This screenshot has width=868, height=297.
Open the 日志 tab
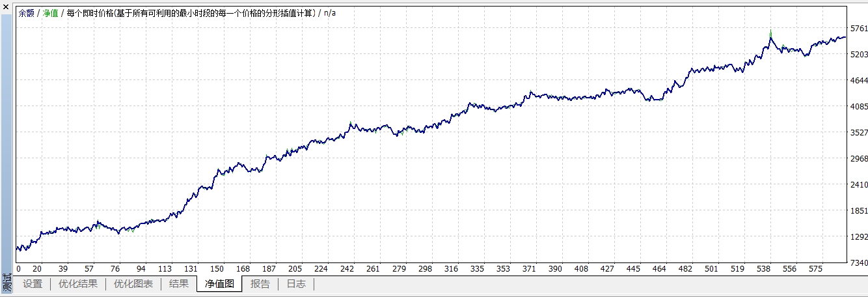click(295, 284)
